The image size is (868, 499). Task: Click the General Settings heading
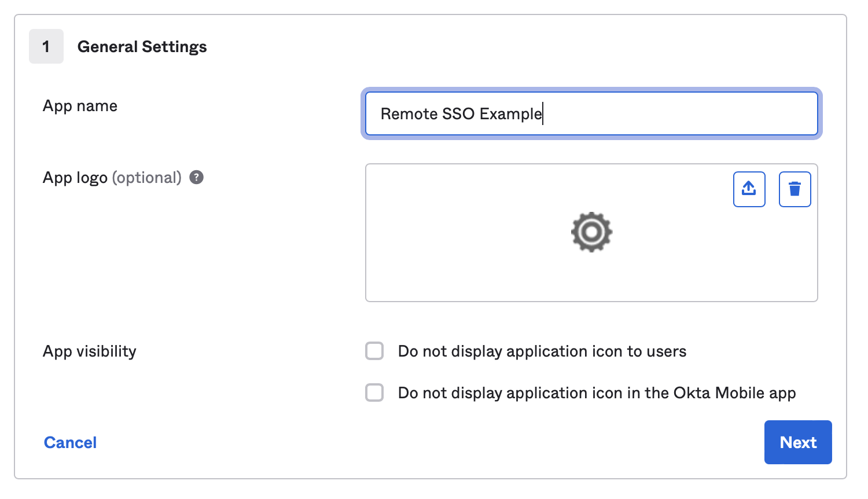142,46
